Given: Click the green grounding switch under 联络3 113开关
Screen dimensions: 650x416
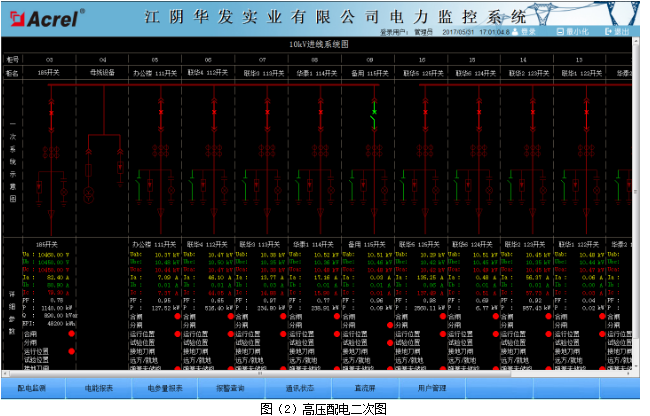Looking at the screenshot, I should pos(245,187).
